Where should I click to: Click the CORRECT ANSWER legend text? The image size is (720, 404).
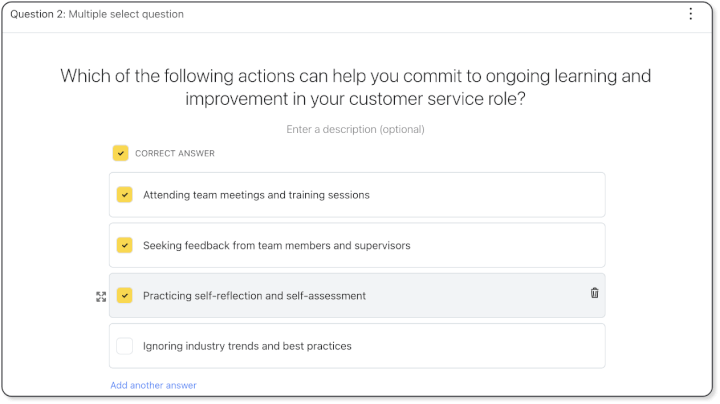175,154
